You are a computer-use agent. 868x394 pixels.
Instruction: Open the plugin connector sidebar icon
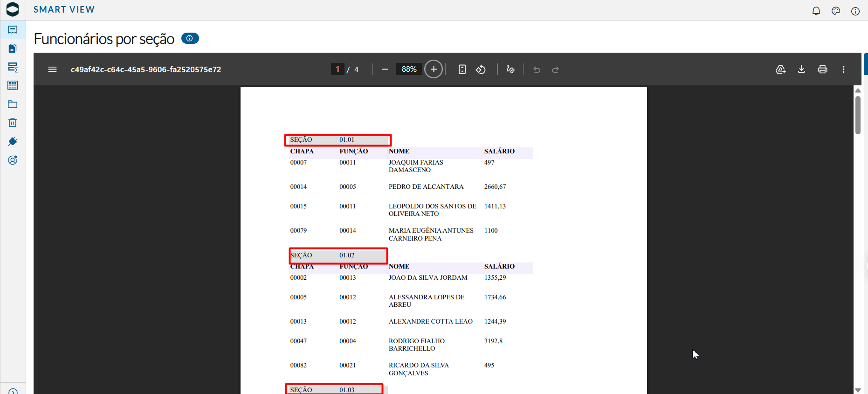(x=13, y=141)
